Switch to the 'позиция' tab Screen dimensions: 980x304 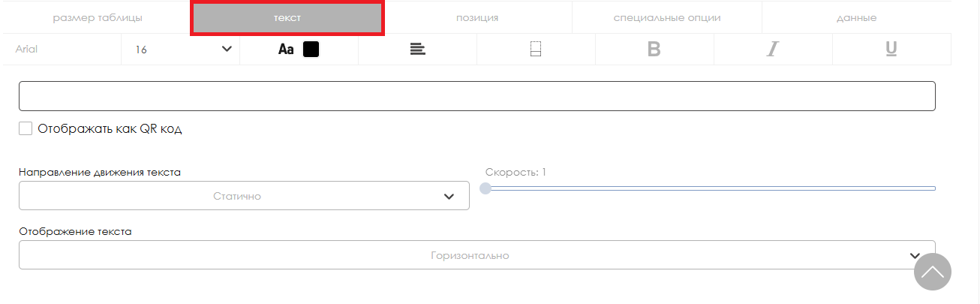(x=477, y=17)
